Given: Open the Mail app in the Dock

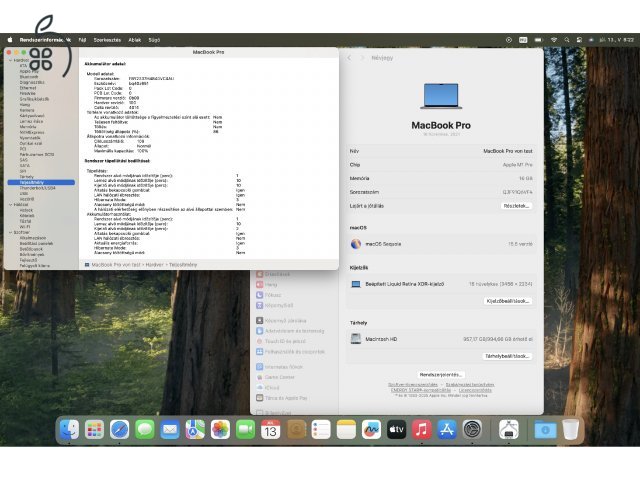Looking at the screenshot, I should (170, 429).
